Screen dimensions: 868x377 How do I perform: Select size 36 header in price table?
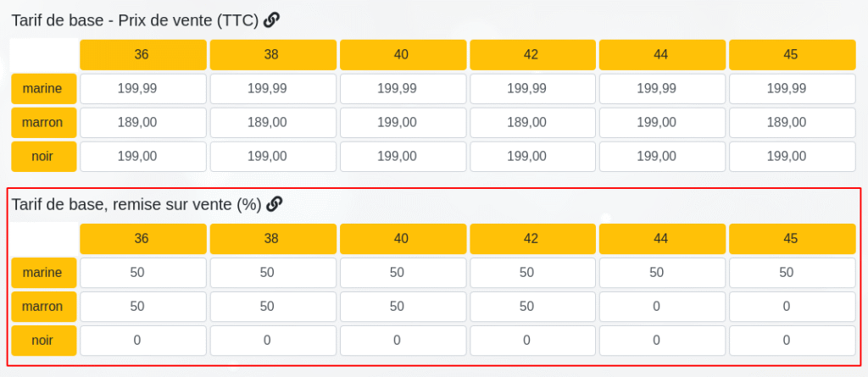coord(143,55)
